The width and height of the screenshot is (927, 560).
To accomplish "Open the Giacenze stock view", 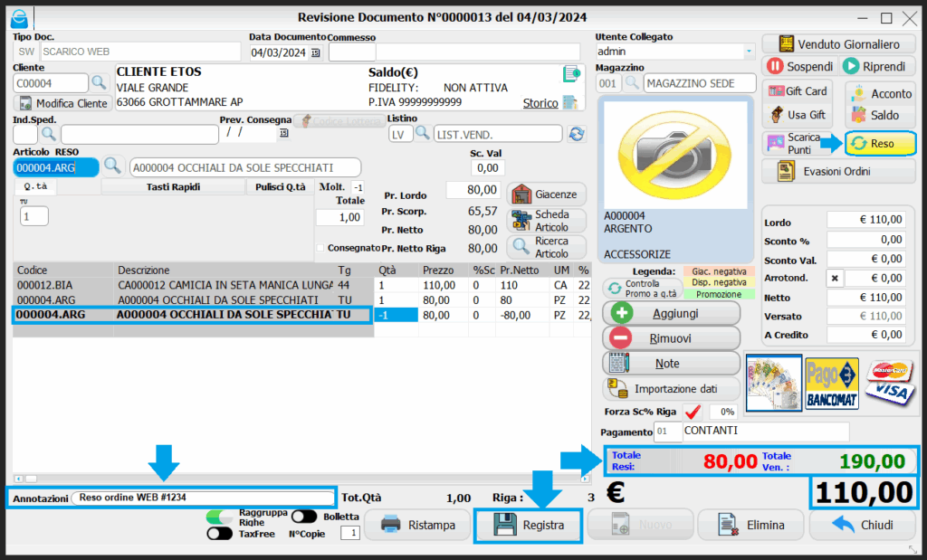I will click(547, 194).
